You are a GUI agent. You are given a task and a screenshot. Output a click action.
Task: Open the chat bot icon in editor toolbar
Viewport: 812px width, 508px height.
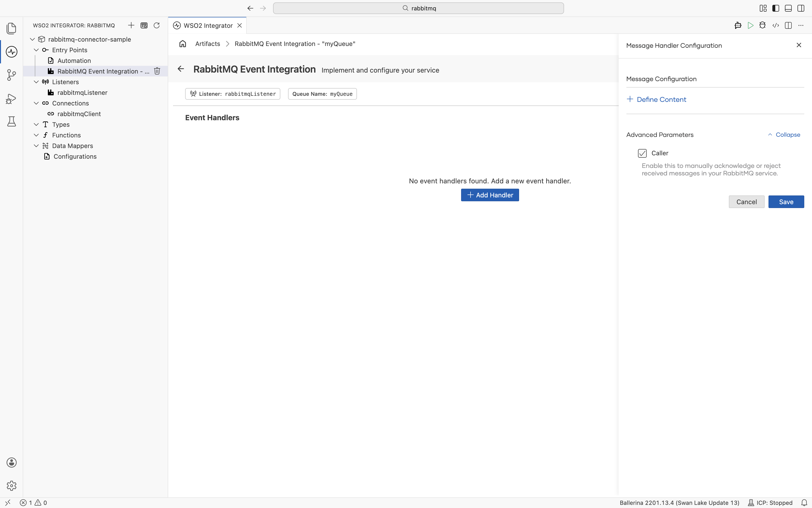click(x=738, y=26)
